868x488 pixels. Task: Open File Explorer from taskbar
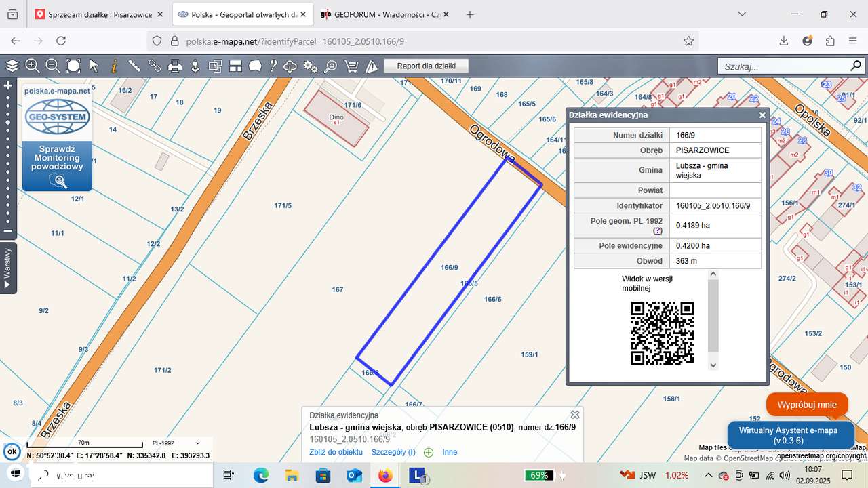pyautogui.click(x=292, y=475)
